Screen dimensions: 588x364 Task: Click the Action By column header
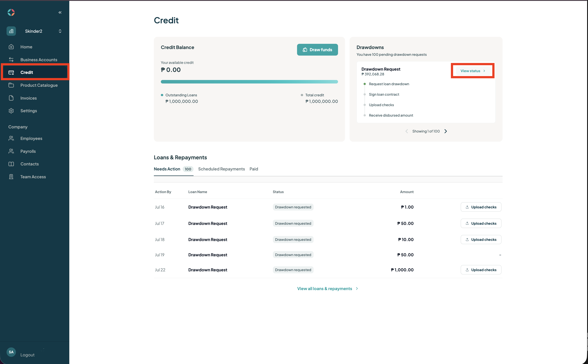163,192
